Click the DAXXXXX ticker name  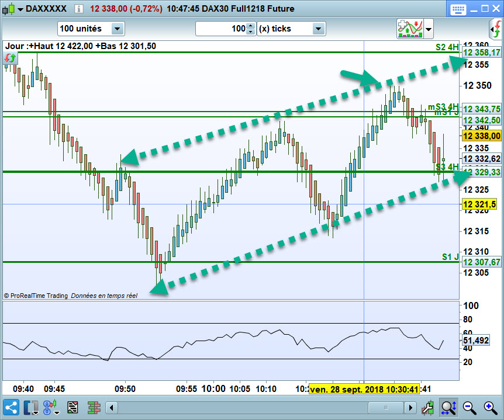pos(46,9)
